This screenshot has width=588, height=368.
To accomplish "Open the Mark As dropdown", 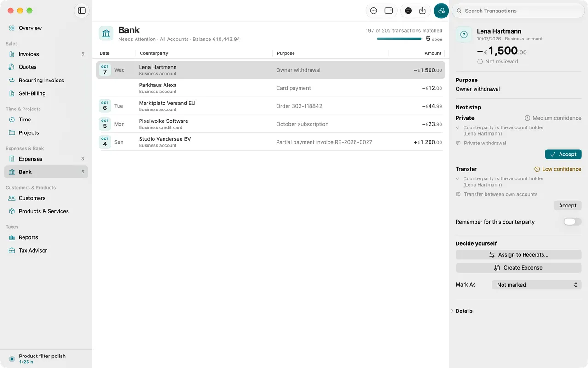I will coord(537,285).
